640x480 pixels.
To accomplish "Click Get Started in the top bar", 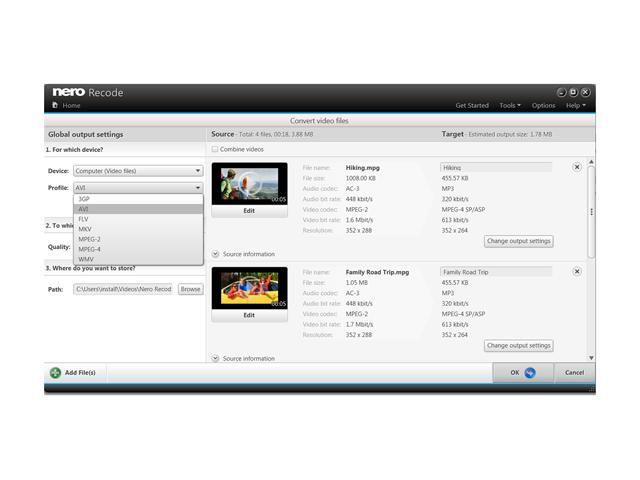I will point(472,105).
